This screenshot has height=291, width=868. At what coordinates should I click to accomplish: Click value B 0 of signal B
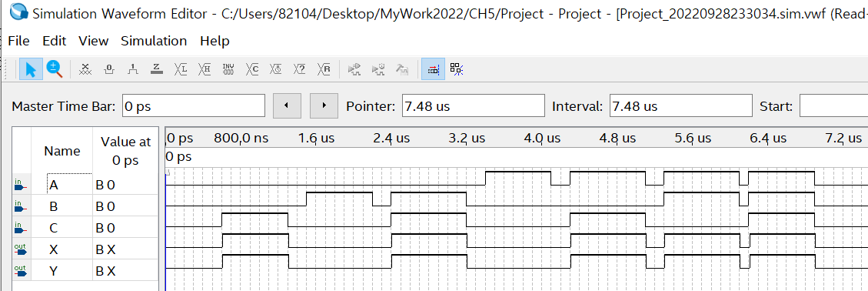[105, 206]
